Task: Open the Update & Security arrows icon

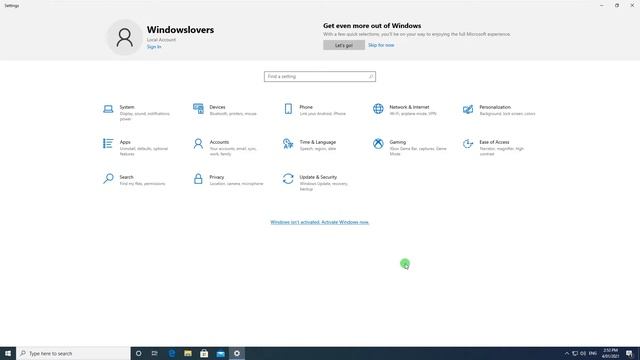Action: [x=288, y=179]
